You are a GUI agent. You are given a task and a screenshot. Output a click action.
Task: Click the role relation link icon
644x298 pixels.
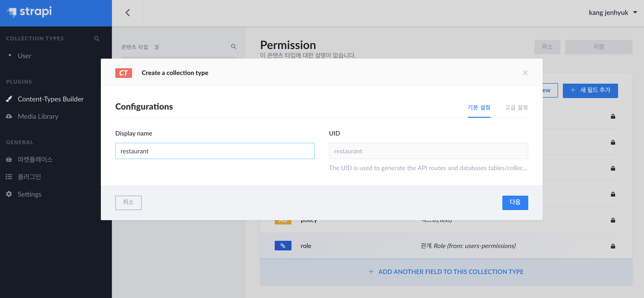tap(283, 245)
